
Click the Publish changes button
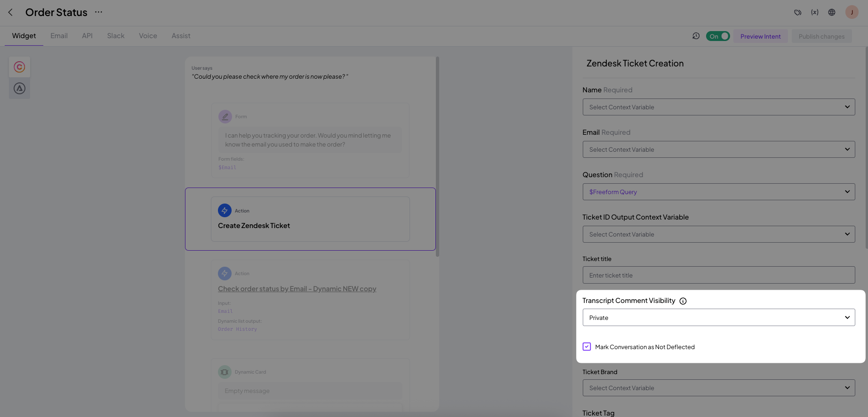tap(821, 36)
